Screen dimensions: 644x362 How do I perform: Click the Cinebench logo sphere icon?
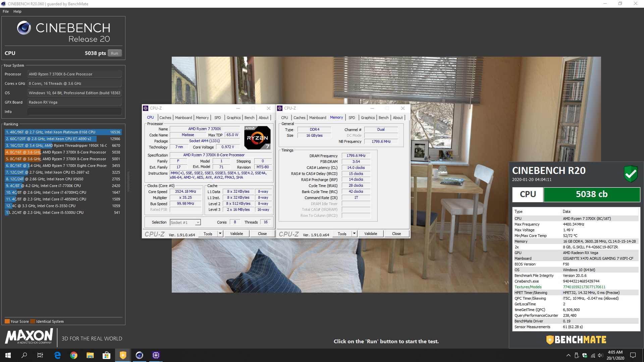(x=24, y=28)
